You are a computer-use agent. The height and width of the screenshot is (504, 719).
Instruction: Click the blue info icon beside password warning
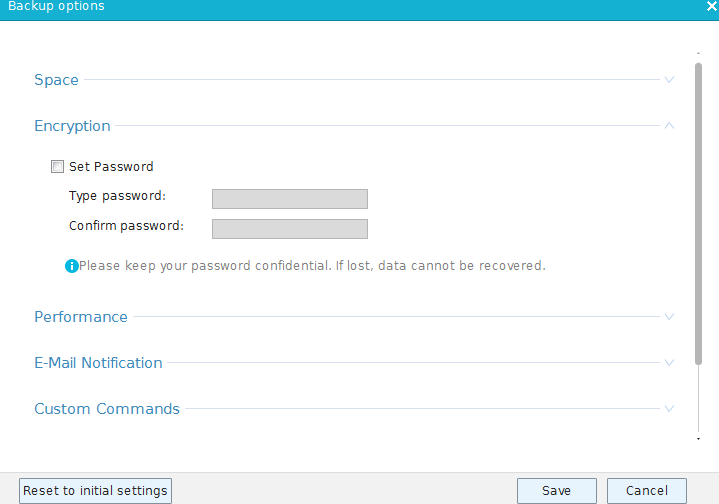(72, 266)
